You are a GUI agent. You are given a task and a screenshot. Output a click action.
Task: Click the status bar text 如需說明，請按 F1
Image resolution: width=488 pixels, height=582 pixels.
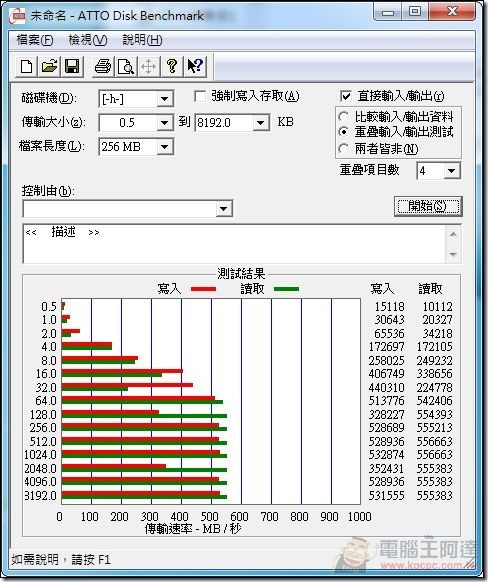coord(61,559)
